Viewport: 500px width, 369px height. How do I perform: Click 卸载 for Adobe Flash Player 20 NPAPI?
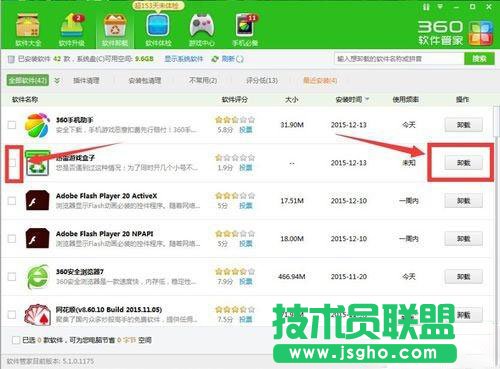tap(463, 239)
